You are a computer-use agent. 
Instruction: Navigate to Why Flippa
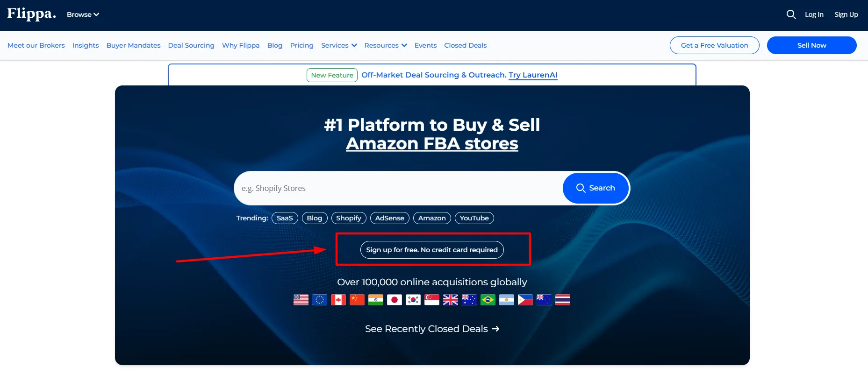click(241, 45)
